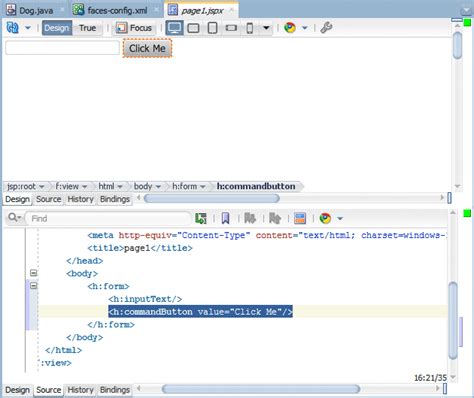
Task: Click the green run-to-cursor icon in source toolbar
Action: (201, 218)
